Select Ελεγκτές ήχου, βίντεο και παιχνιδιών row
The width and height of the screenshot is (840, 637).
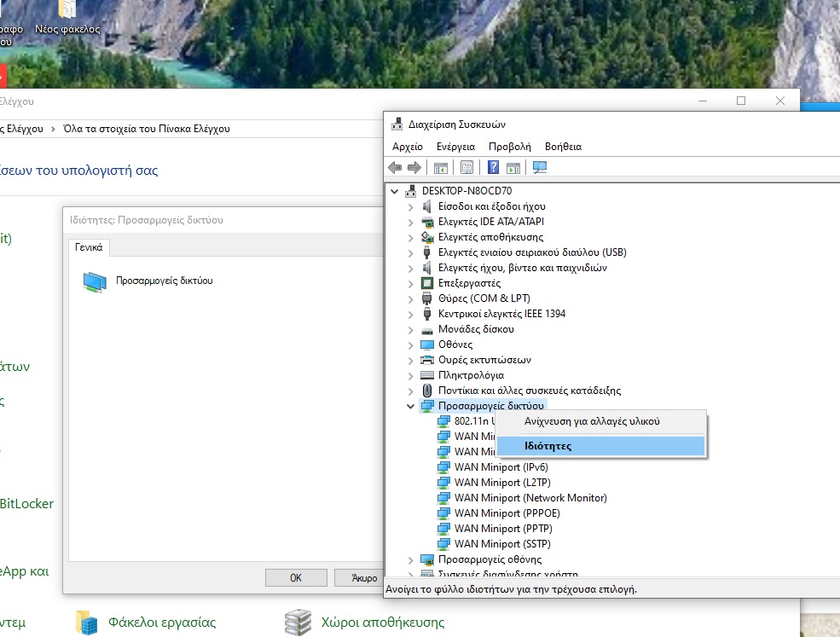coord(522,268)
